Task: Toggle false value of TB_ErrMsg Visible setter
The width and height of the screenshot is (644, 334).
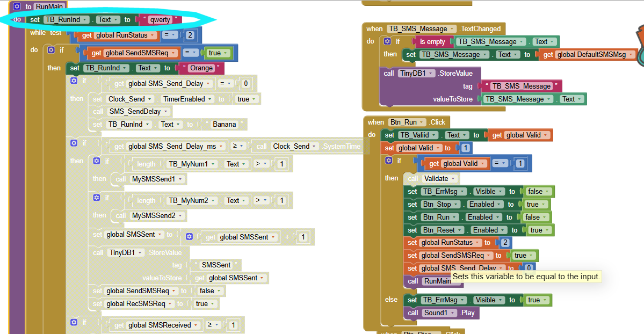Action: pos(538,191)
